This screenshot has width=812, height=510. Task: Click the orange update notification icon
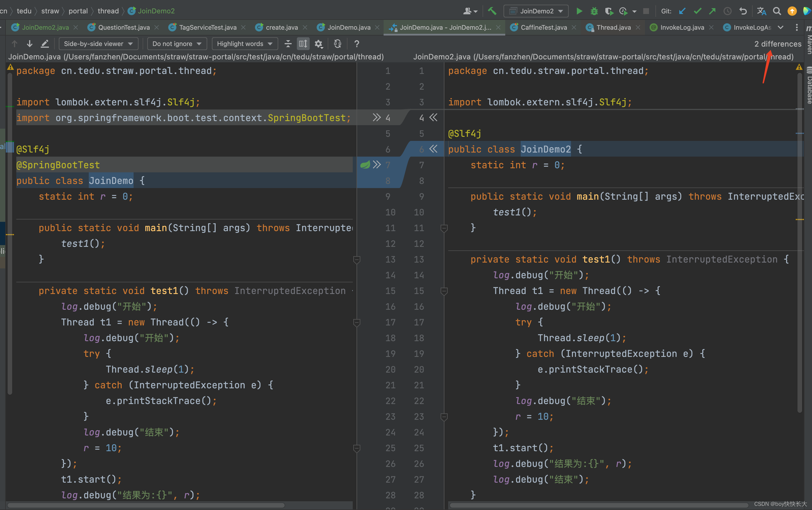click(792, 11)
